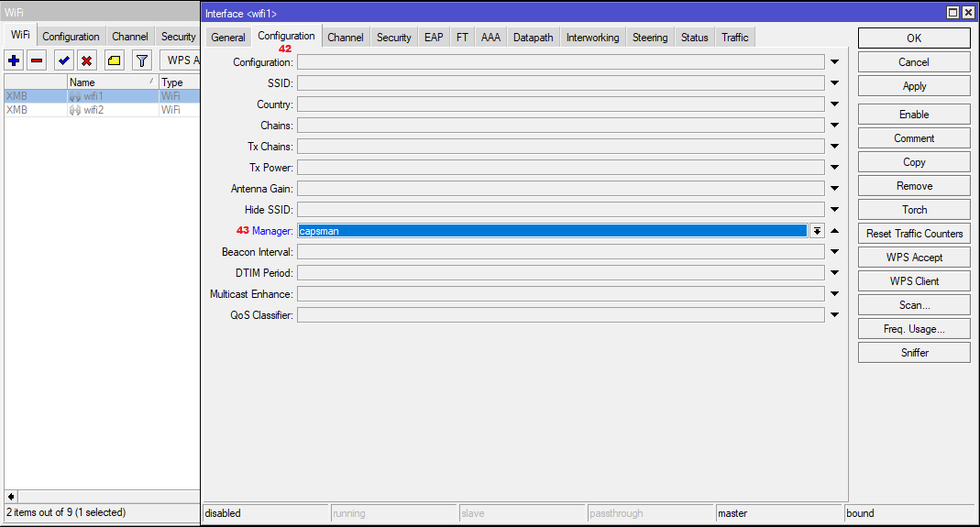Open the Manager dropdown list
Viewport: 980px width, 527px height.
click(x=816, y=231)
